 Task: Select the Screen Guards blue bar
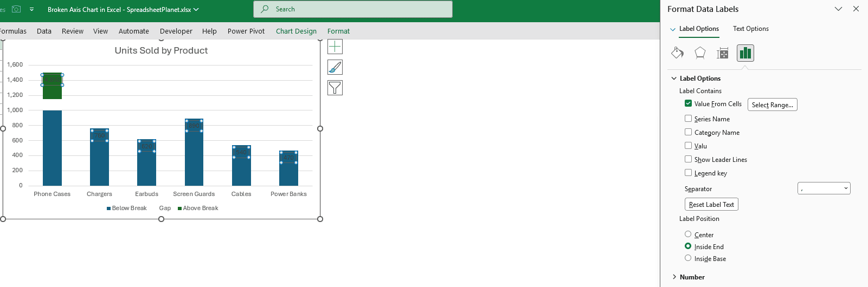(194, 152)
